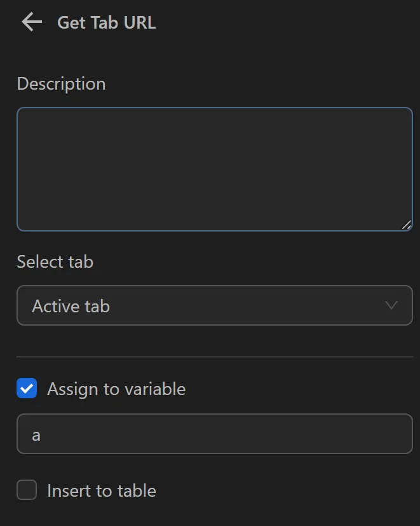The width and height of the screenshot is (420, 526).
Task: Click the Get Tab URL header
Action: [106, 22]
